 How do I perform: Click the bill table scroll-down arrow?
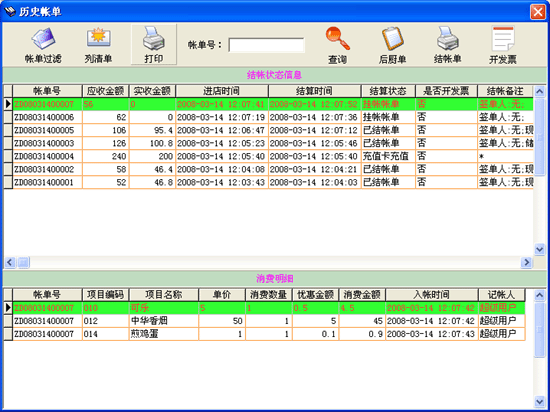(539, 249)
